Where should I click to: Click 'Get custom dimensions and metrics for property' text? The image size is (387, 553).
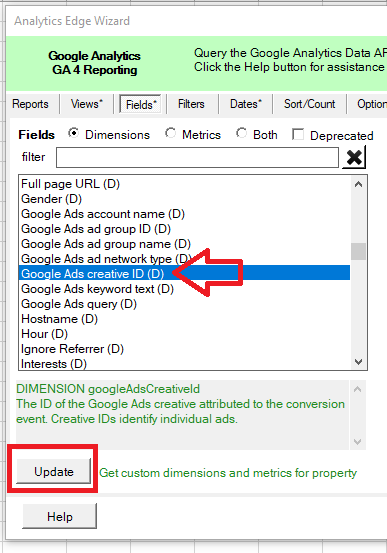pyautogui.click(x=228, y=473)
